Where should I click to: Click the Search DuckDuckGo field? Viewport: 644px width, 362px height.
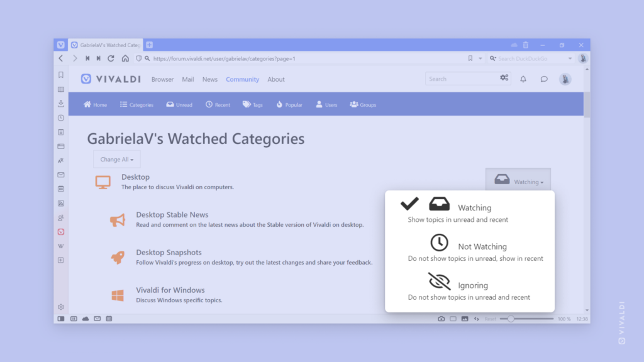coord(531,58)
